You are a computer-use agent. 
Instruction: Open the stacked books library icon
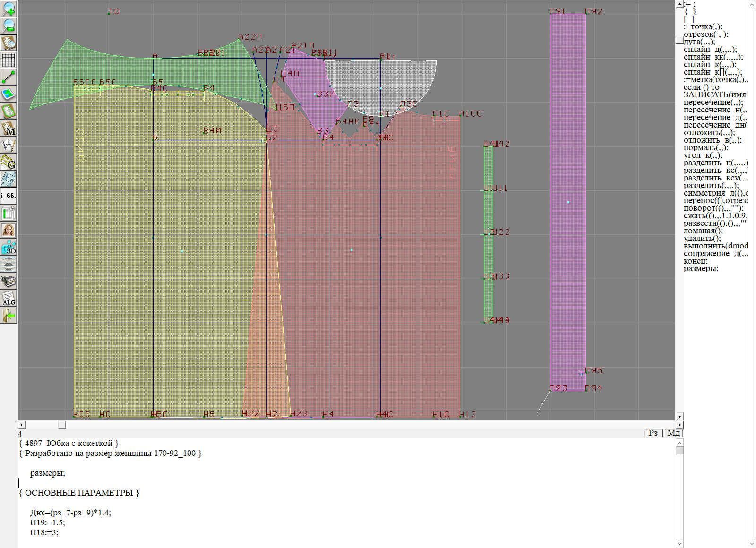9,281
